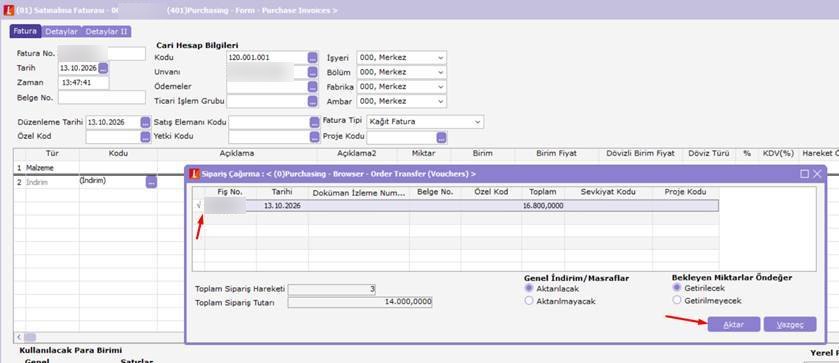
Task: Open lookup button beside Unvanı field
Action: tap(312, 72)
